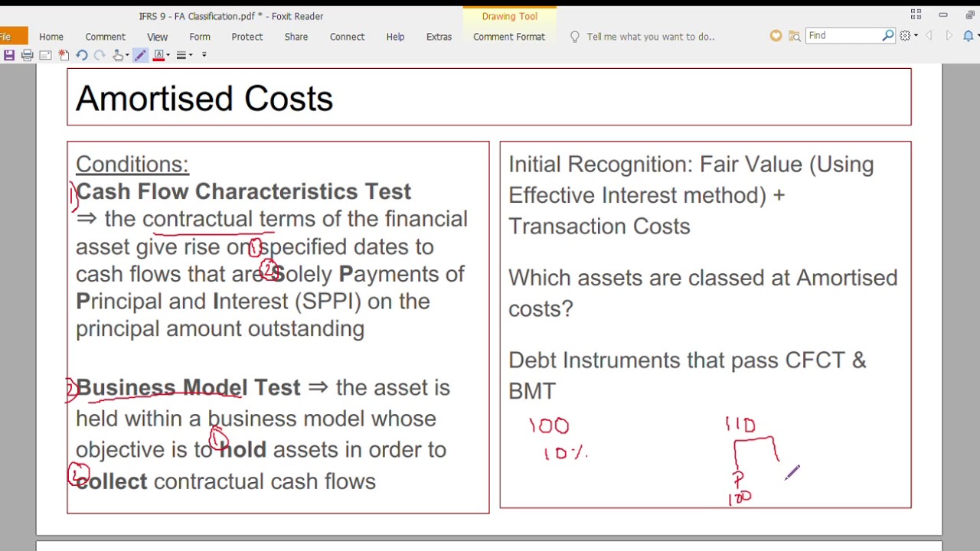
Task: Click the create new PDF icon
Action: click(x=64, y=55)
